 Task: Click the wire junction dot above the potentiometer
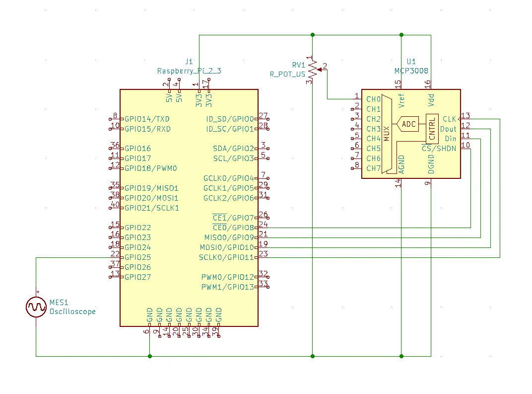(312, 35)
